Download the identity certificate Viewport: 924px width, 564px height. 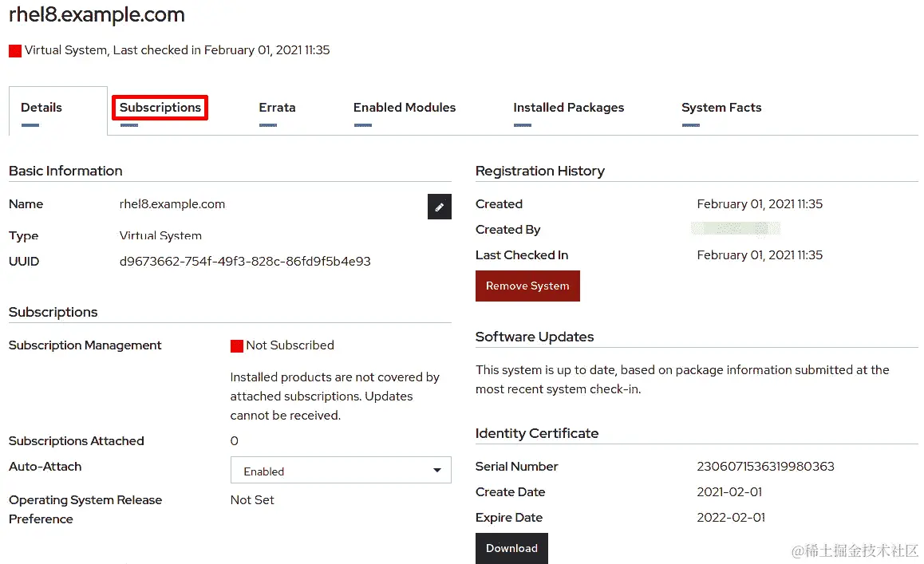click(x=511, y=548)
